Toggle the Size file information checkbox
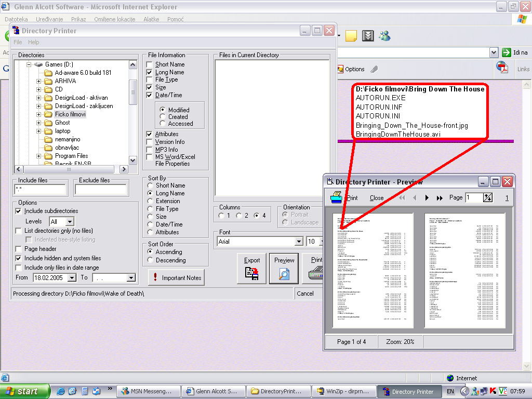This screenshot has width=532, height=399. click(149, 87)
